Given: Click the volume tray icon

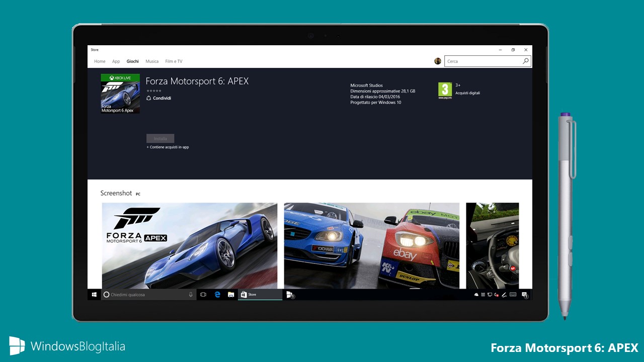Looking at the screenshot, I should (x=496, y=295).
